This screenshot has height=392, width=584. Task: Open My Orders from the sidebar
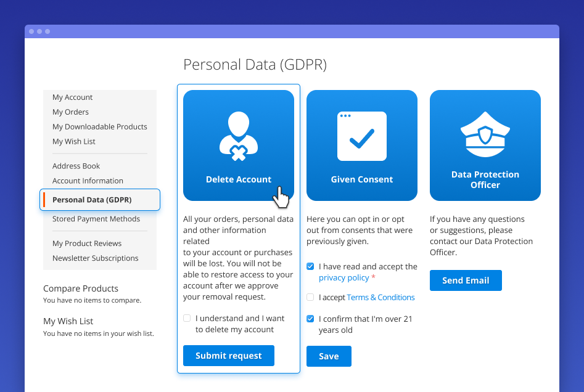point(70,112)
